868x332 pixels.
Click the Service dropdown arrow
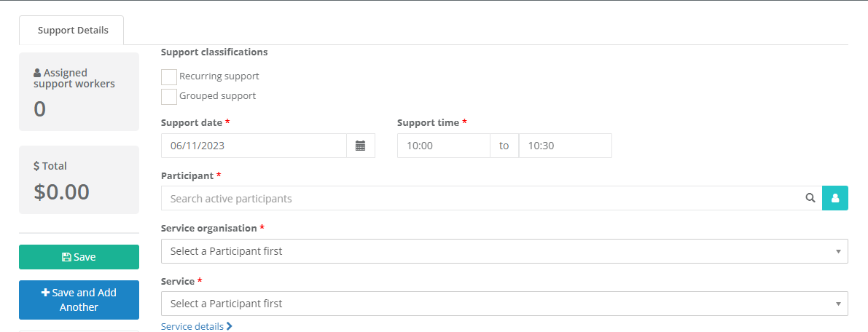click(x=838, y=304)
